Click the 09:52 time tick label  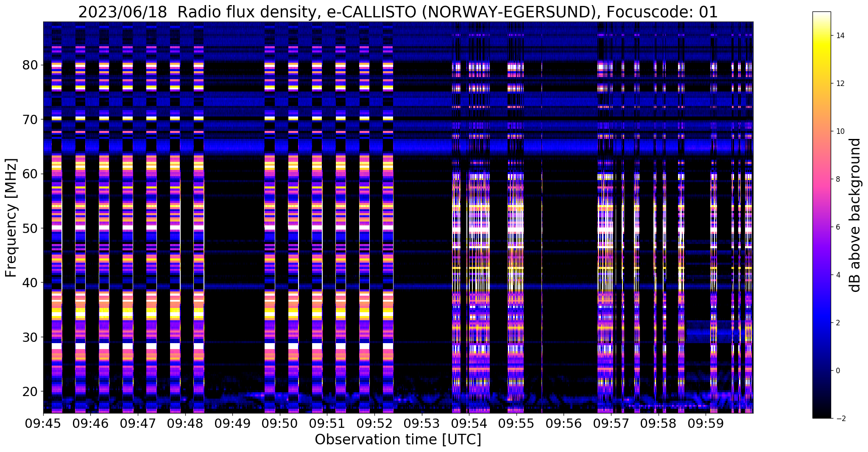[x=374, y=424]
